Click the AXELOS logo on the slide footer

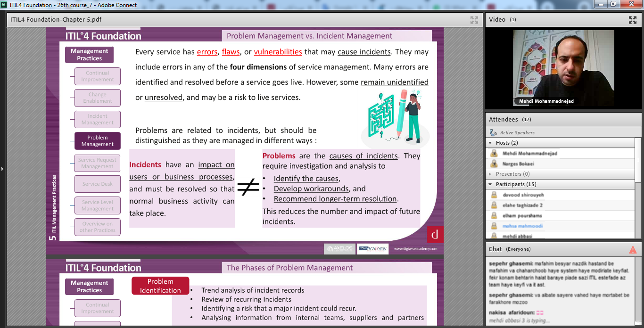pos(340,248)
